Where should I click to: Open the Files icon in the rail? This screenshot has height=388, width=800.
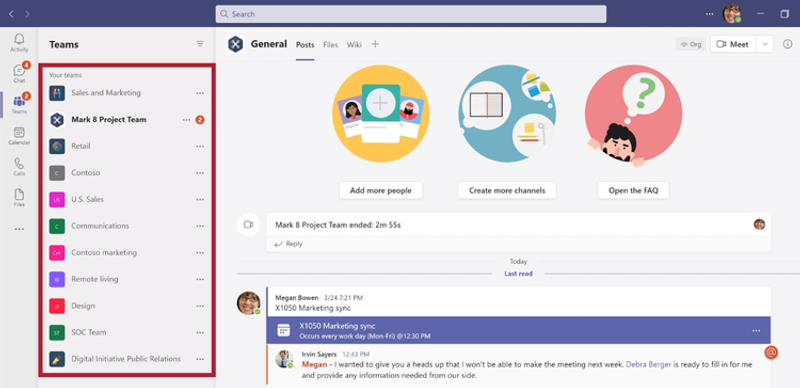click(x=19, y=198)
